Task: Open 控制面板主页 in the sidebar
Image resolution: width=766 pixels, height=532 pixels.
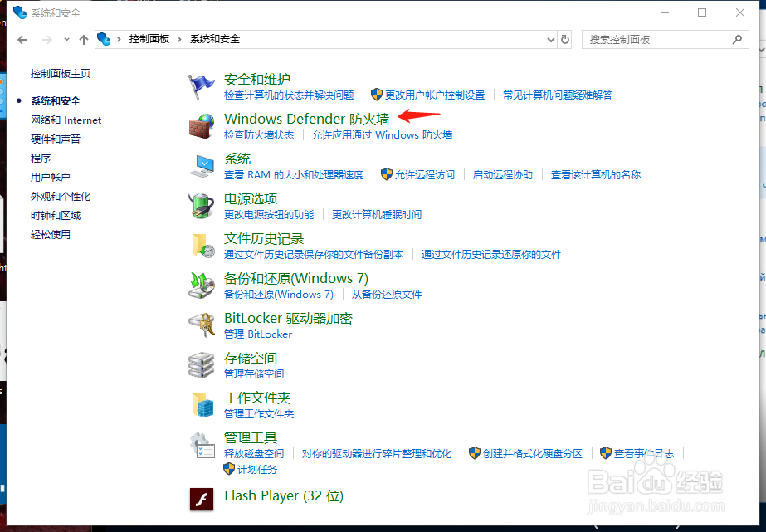Action: 61,74
